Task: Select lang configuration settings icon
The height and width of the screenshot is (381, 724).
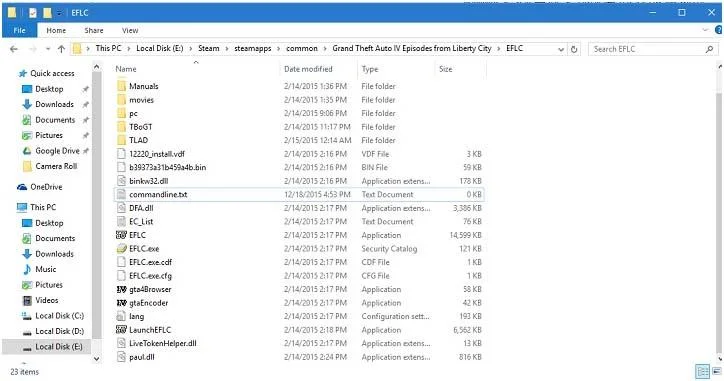Action: pos(121,317)
